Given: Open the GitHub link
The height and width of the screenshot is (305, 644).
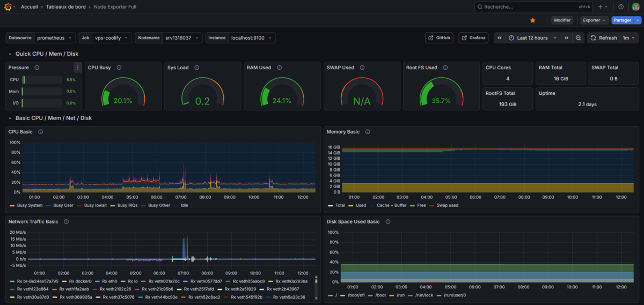Looking at the screenshot, I should pyautogui.click(x=439, y=38).
